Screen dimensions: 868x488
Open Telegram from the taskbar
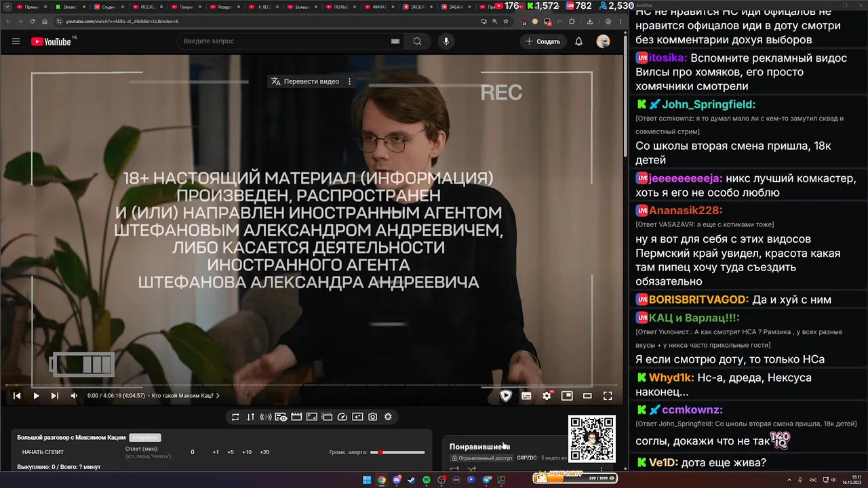pyautogui.click(x=486, y=480)
